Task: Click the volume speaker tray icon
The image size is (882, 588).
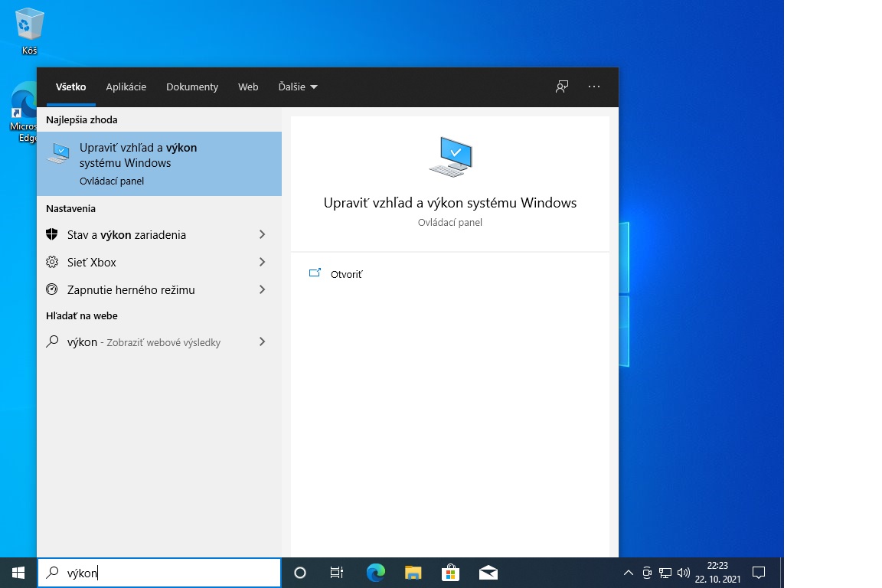Action: (x=684, y=573)
